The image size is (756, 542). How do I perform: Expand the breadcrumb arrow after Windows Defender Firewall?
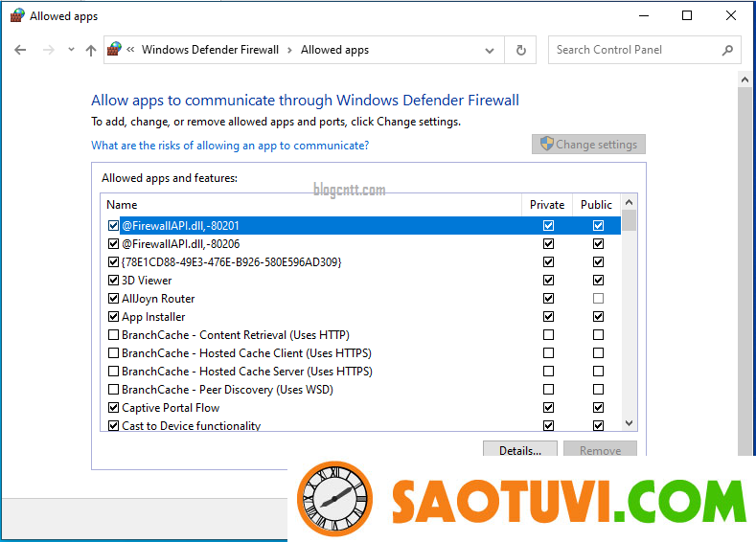coord(289,50)
